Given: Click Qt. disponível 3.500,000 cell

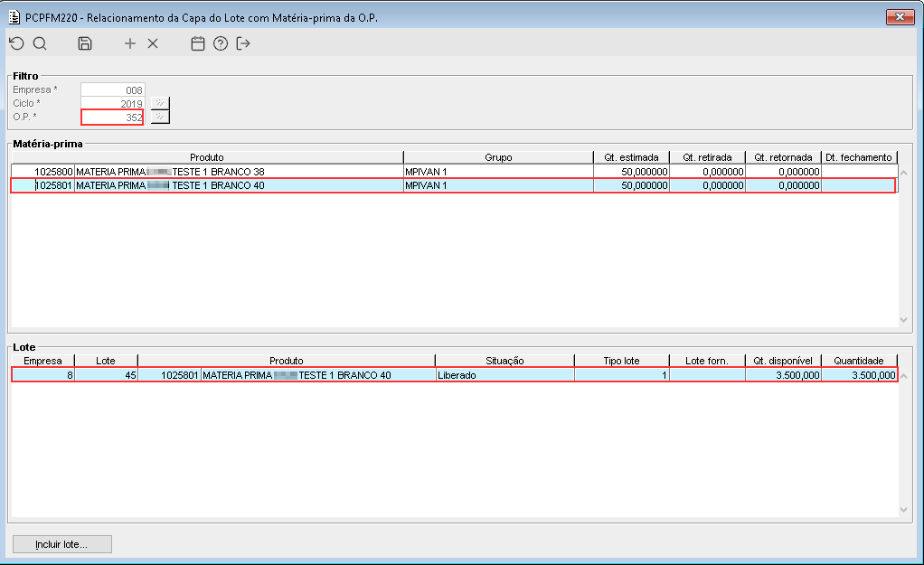Looking at the screenshot, I should tap(783, 374).
